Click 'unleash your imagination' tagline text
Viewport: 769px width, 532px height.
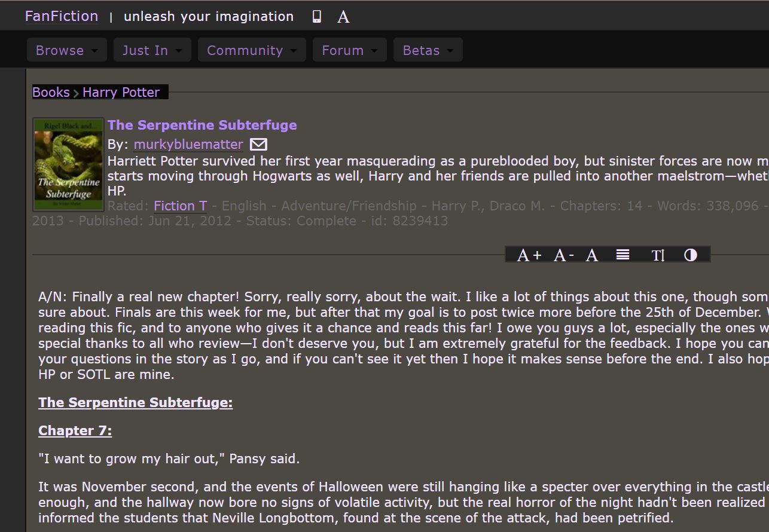point(209,17)
